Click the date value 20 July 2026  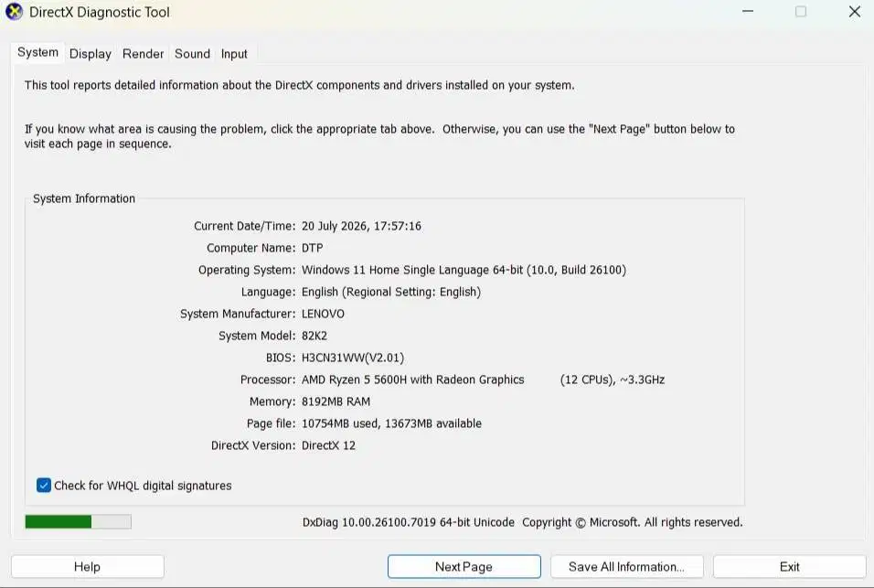[361, 226]
